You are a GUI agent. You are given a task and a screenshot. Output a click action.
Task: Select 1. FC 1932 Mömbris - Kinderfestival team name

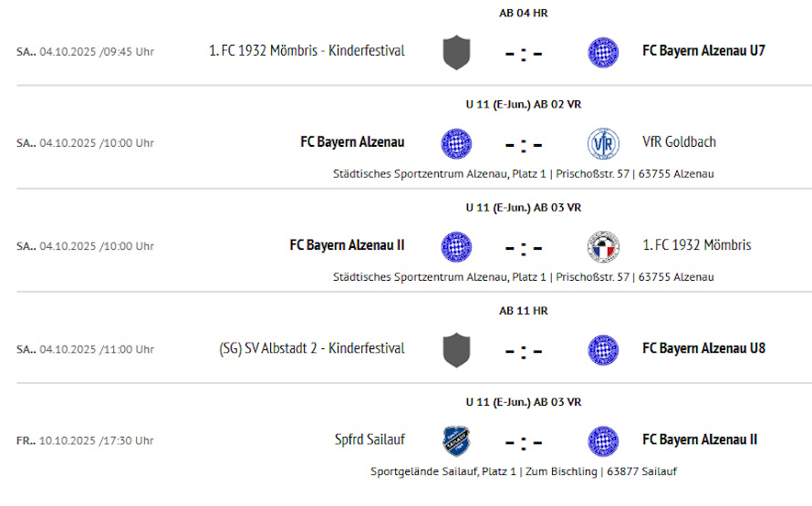click(307, 51)
